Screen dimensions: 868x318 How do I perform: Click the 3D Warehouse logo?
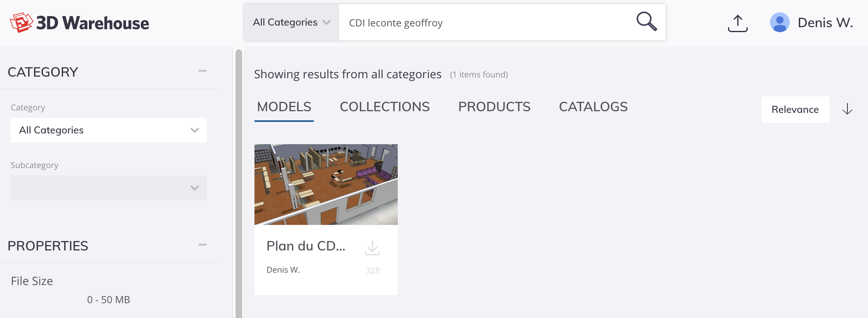click(79, 23)
